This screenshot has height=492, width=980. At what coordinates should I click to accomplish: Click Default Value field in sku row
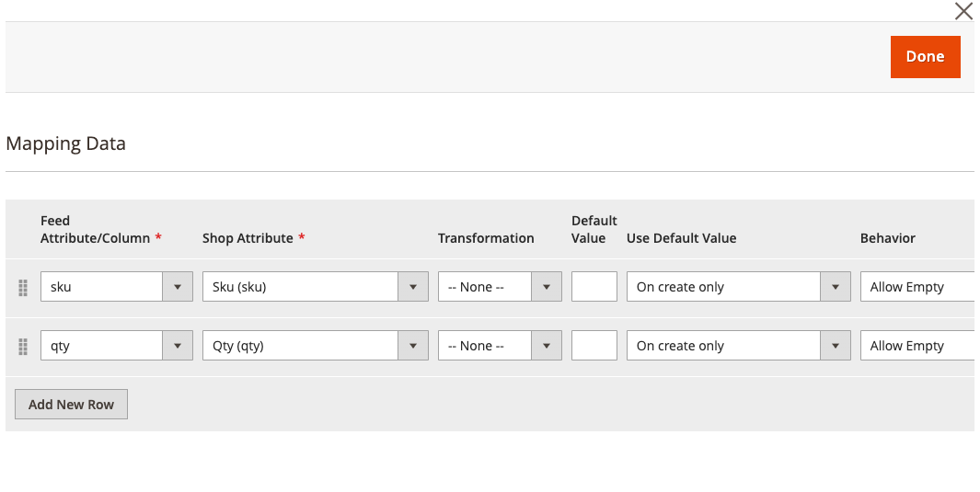tap(594, 287)
